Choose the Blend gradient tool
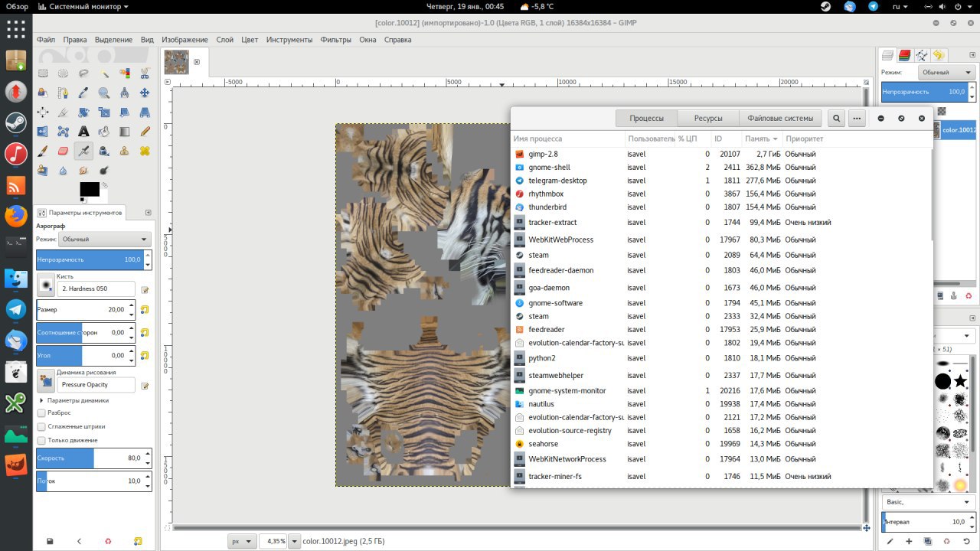 (x=124, y=132)
